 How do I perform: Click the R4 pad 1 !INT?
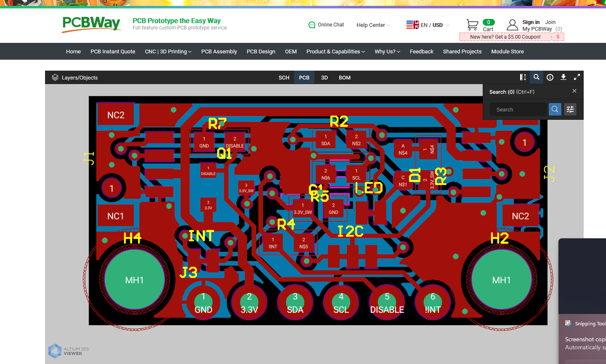(x=273, y=243)
